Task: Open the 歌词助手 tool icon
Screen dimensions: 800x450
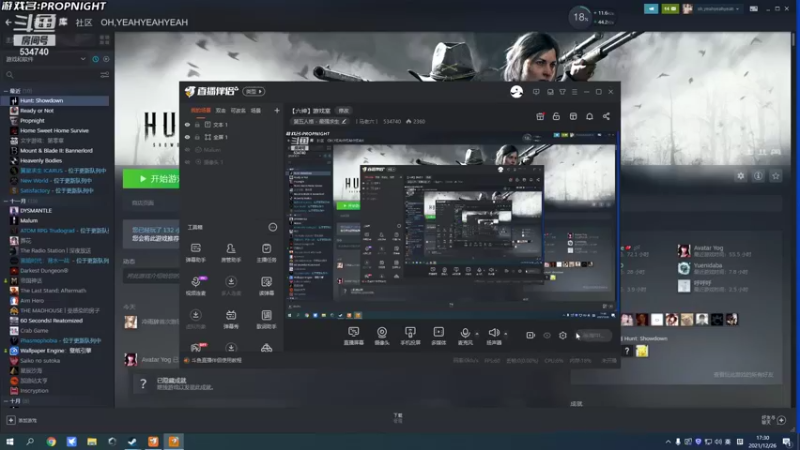Action: click(266, 319)
